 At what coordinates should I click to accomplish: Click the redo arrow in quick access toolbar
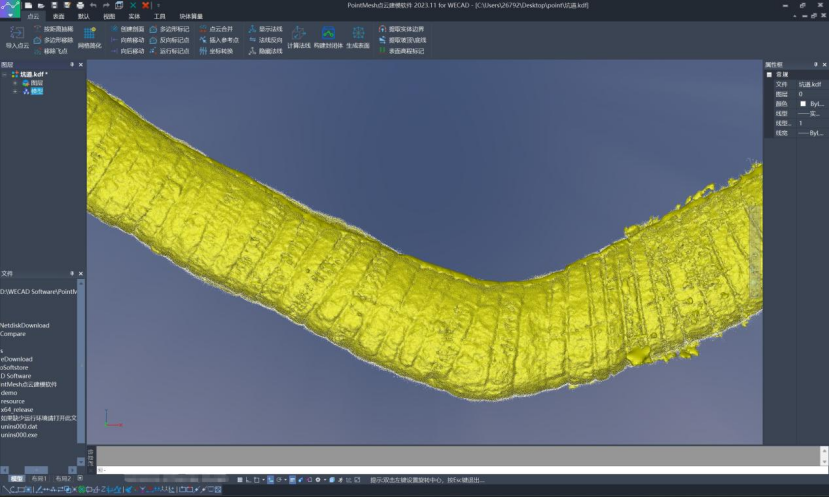click(106, 5)
